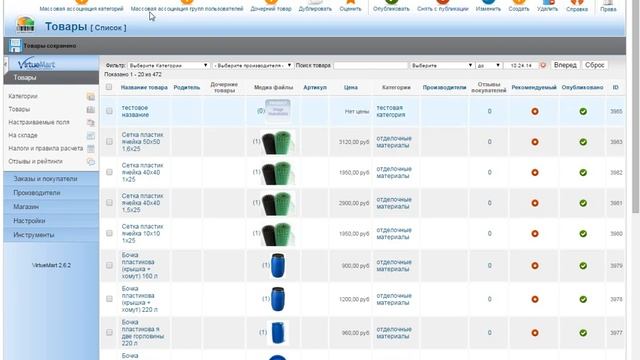Expand Магазин menu section

click(51, 207)
